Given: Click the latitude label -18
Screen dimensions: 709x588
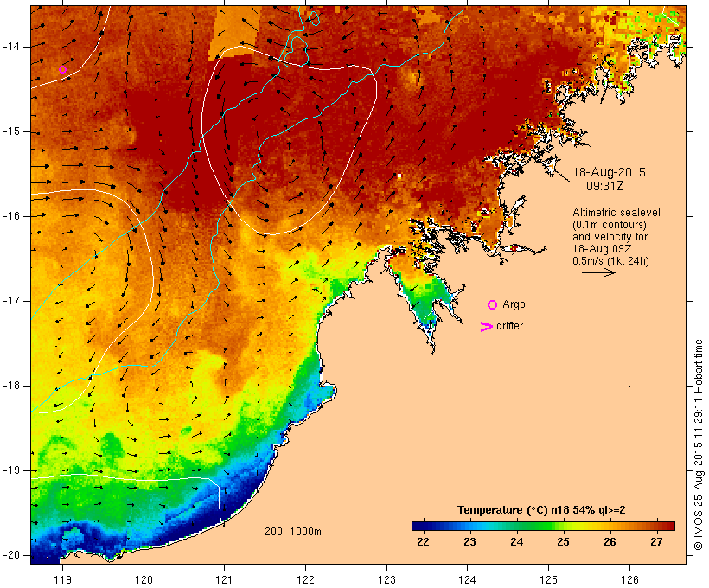Looking at the screenshot, I should click(11, 386).
